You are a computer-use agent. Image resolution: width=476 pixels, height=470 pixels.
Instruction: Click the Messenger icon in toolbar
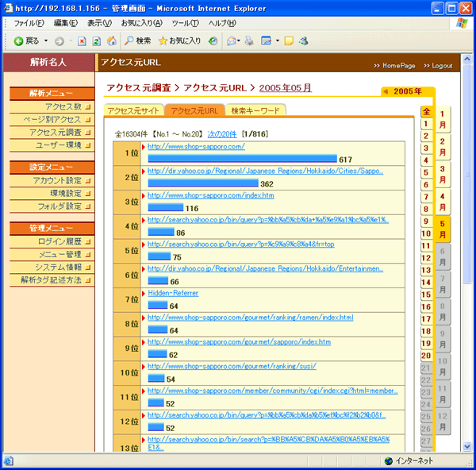pos(303,40)
